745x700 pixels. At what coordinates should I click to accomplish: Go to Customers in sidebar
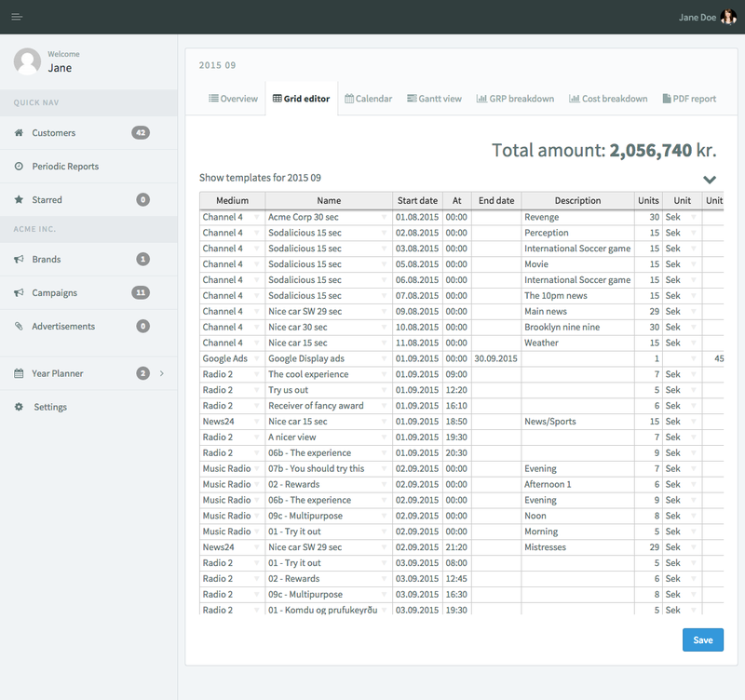88,132
